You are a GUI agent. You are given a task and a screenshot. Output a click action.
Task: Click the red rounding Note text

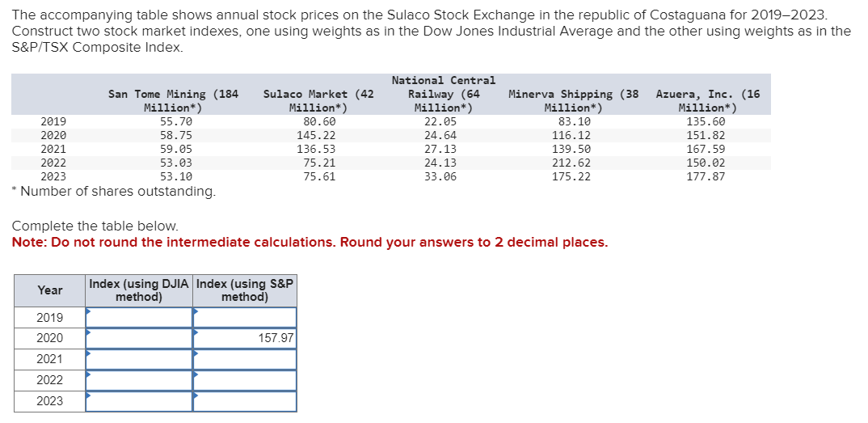tap(310, 243)
